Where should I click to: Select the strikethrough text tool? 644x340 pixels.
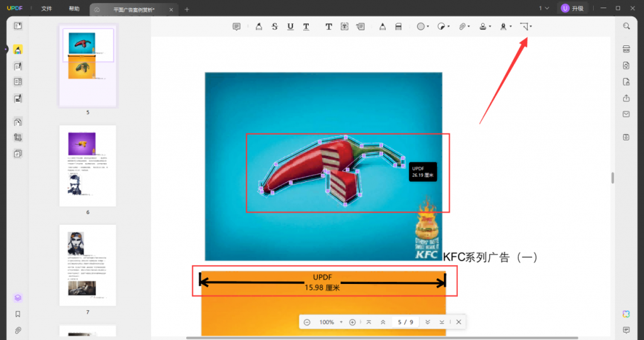(x=274, y=26)
